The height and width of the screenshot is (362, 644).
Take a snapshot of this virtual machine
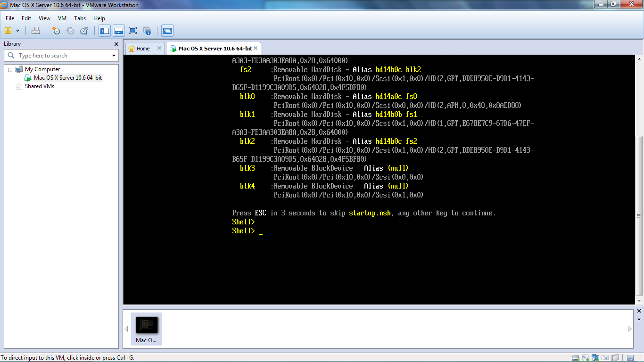click(56, 31)
